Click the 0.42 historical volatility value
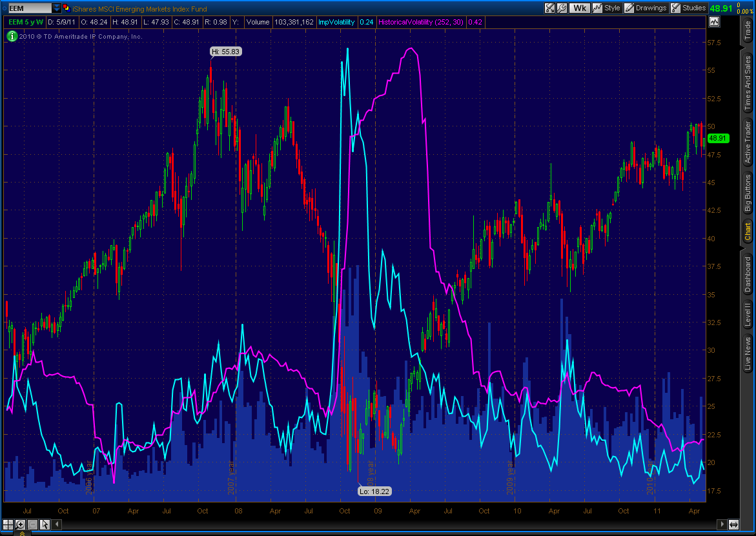 (x=475, y=22)
